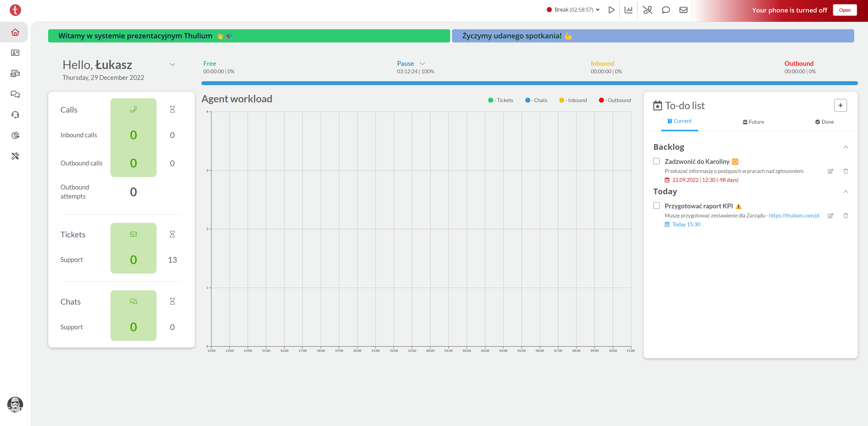
Task: Expand the Pause breakdown chevron
Action: click(x=422, y=64)
